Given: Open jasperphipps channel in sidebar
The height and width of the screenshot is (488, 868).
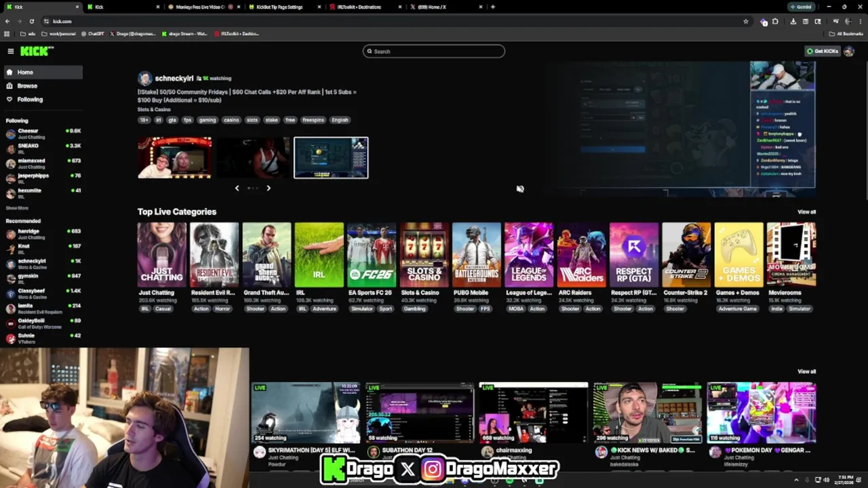Looking at the screenshot, I should (x=42, y=178).
